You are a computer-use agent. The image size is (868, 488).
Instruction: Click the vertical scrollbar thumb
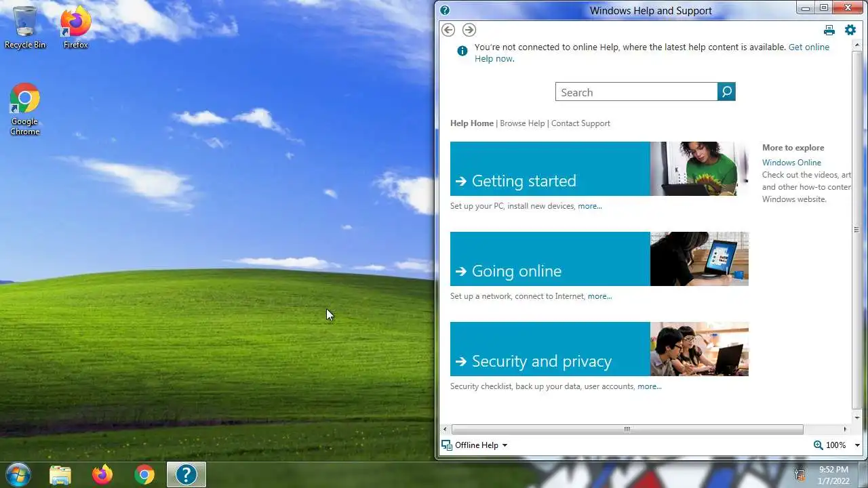click(x=856, y=230)
